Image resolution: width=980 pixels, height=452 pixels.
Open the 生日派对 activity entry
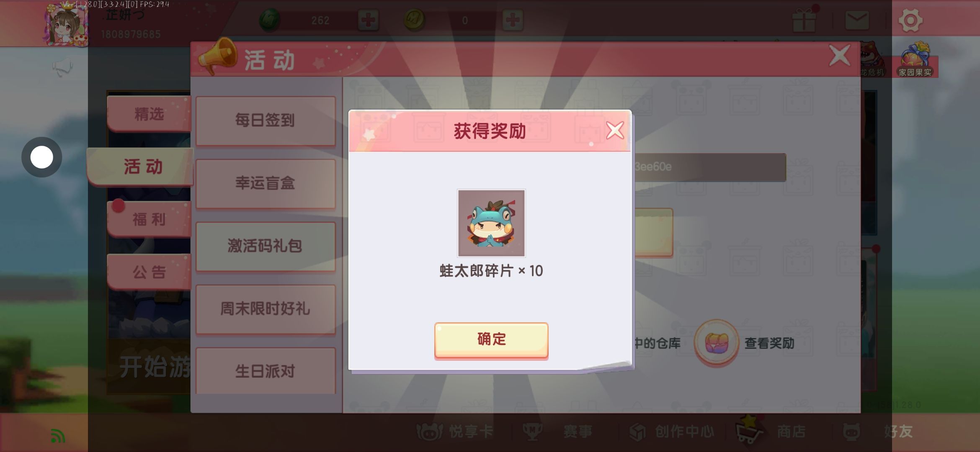tap(266, 371)
